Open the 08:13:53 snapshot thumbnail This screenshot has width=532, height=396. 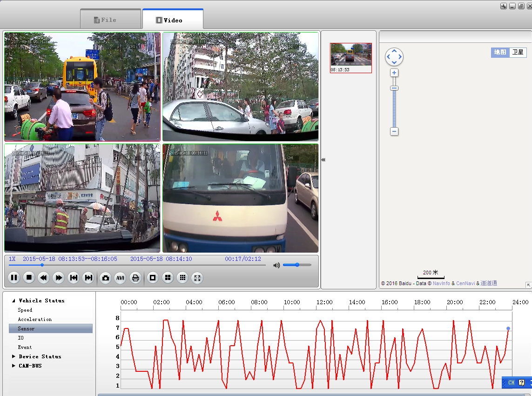351,58
